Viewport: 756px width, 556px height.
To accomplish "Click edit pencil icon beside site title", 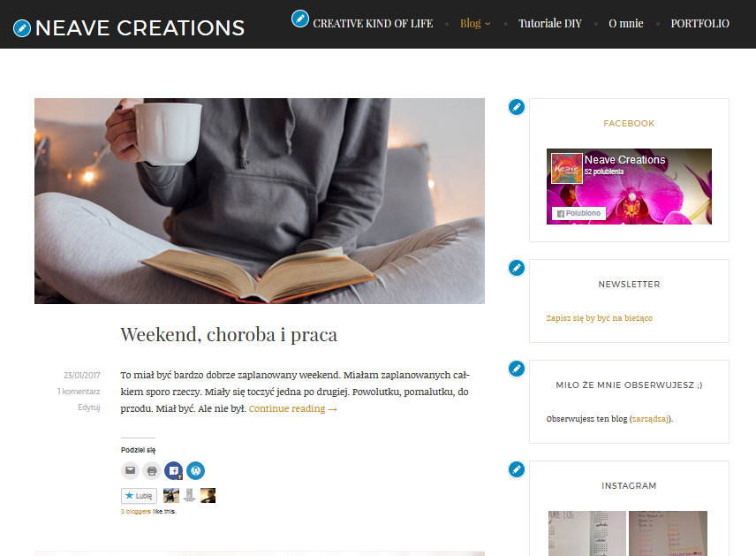I will 22,28.
